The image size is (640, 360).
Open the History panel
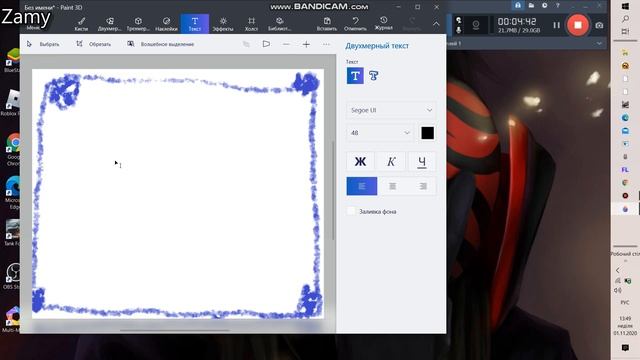coord(384,24)
